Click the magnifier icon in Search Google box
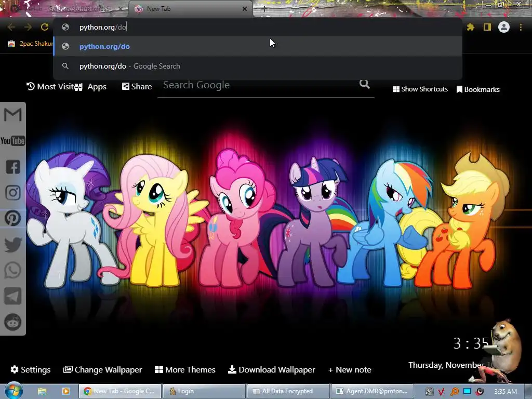This screenshot has height=399, width=532. tap(365, 84)
